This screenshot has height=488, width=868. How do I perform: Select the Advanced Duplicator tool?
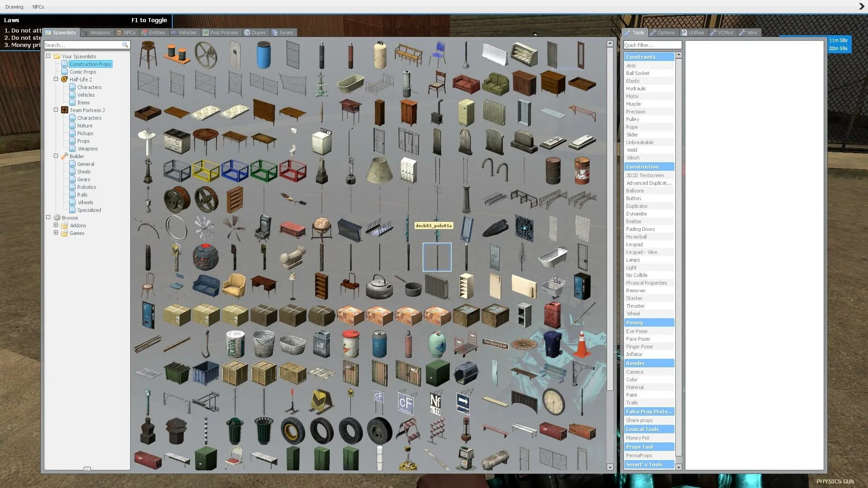pos(649,183)
